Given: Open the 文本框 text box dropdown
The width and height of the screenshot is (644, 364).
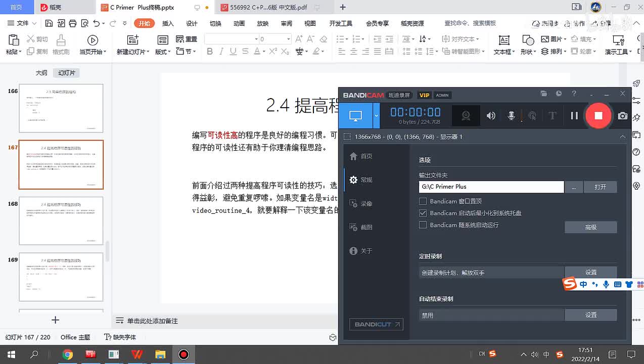Looking at the screenshot, I should coord(504,52).
